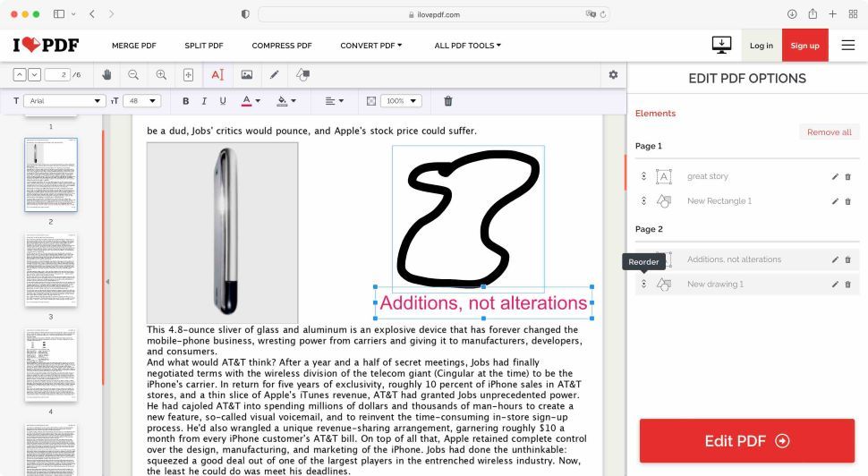Open the Arial font dropdown
This screenshot has height=476, width=868.
pos(64,101)
